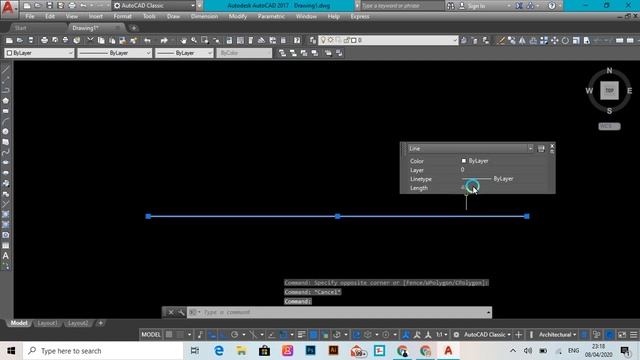640x360 pixels.
Task: Click the WCS button below ViewCube
Action: (609, 127)
